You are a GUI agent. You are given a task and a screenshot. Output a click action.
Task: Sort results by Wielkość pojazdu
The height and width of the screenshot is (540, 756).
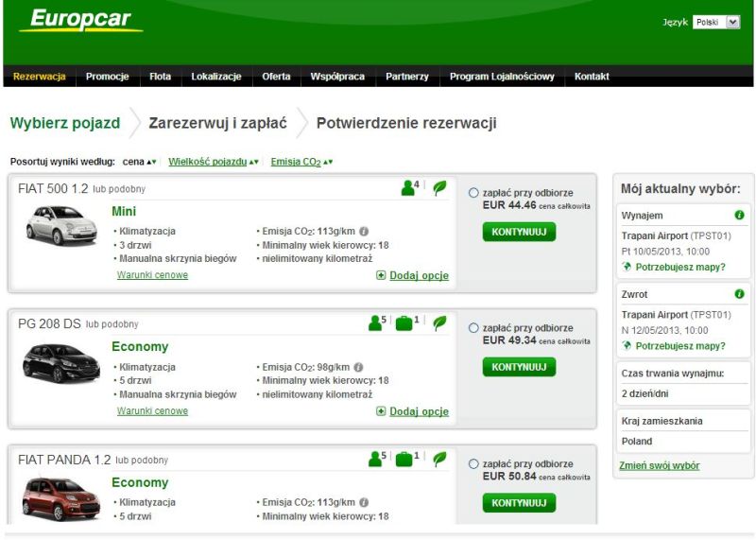click(207, 162)
